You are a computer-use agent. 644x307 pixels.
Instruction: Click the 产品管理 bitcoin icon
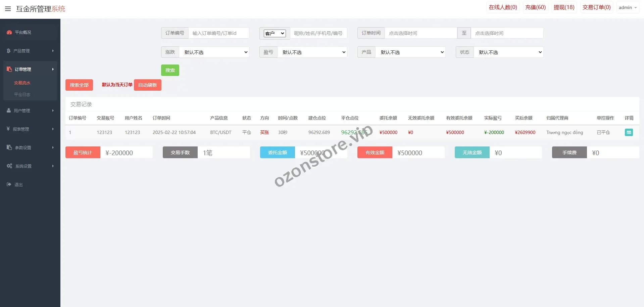pyautogui.click(x=9, y=51)
